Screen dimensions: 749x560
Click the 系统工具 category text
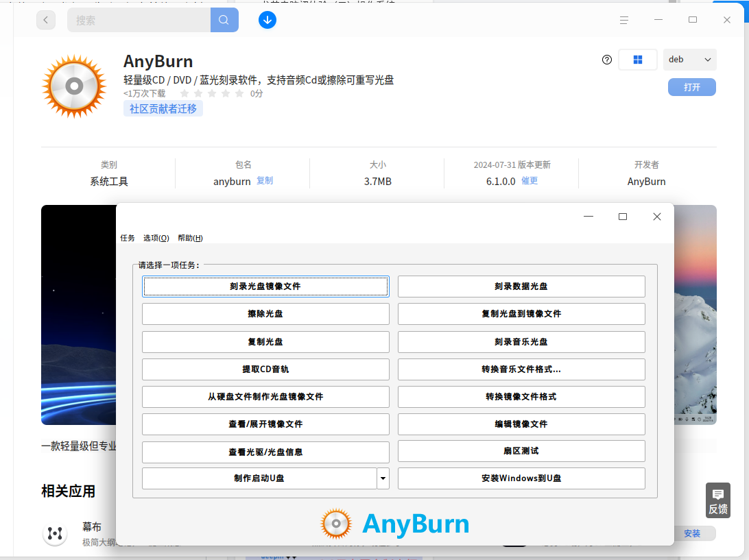click(109, 182)
